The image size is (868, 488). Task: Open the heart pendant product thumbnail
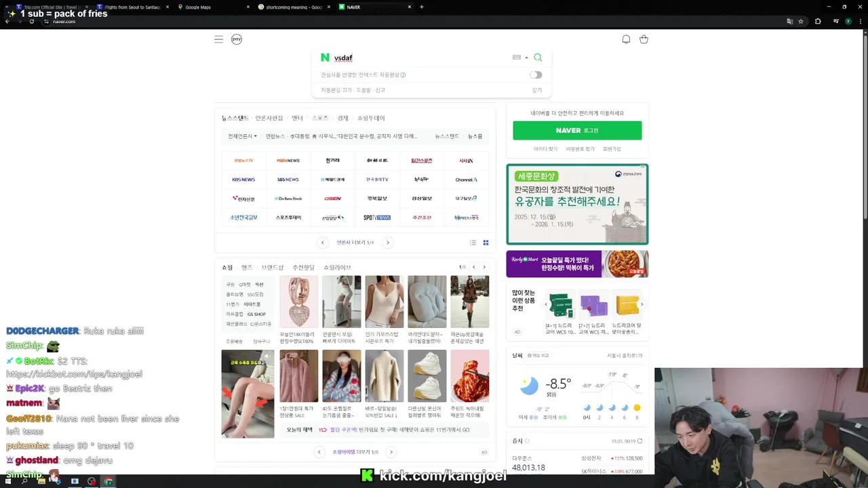298,302
